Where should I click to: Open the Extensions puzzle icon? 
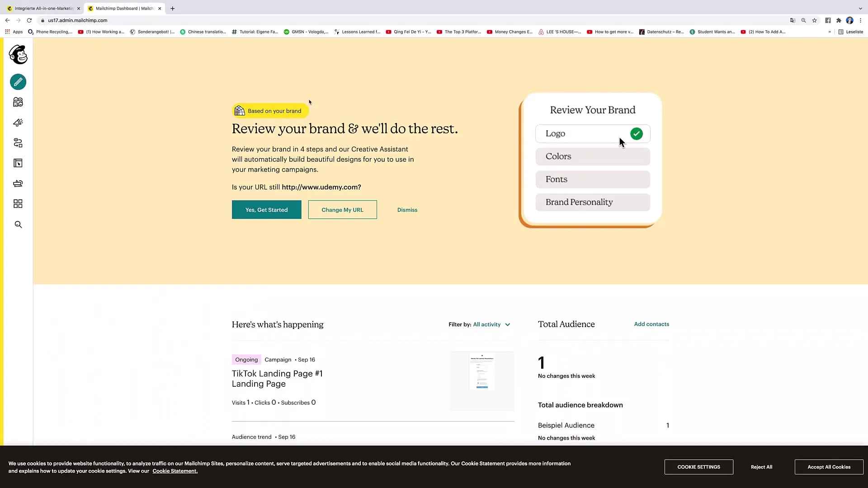[839, 20]
